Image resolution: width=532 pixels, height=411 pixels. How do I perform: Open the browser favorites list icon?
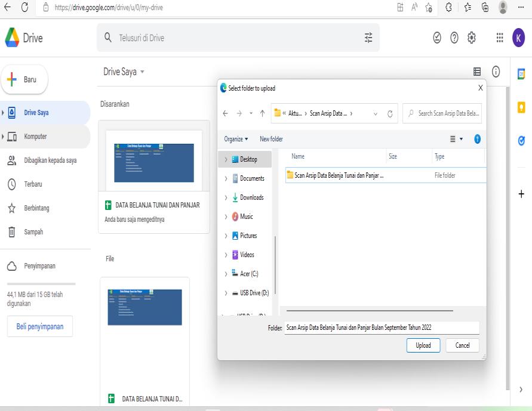coord(468,7)
